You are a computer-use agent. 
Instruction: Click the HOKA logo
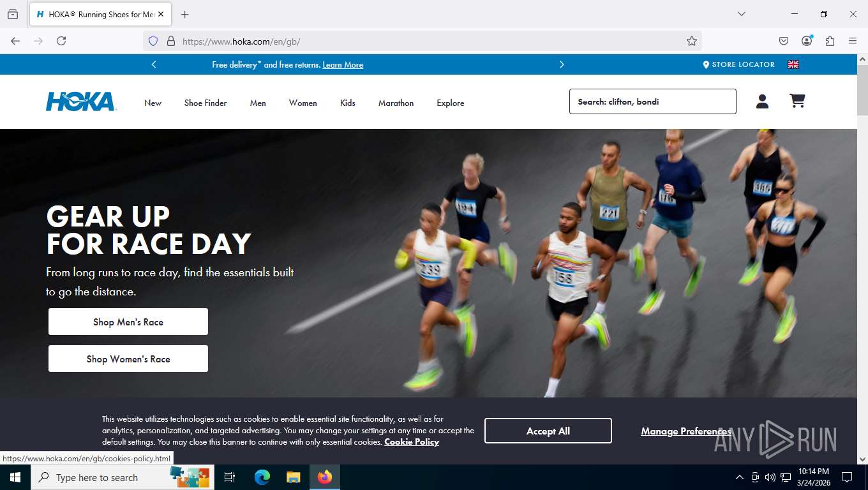[x=81, y=102]
